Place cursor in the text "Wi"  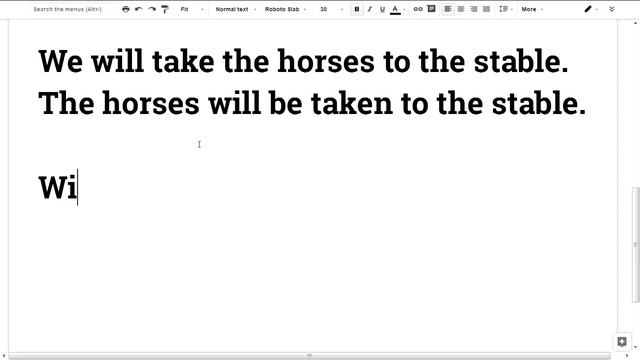[x=58, y=187]
